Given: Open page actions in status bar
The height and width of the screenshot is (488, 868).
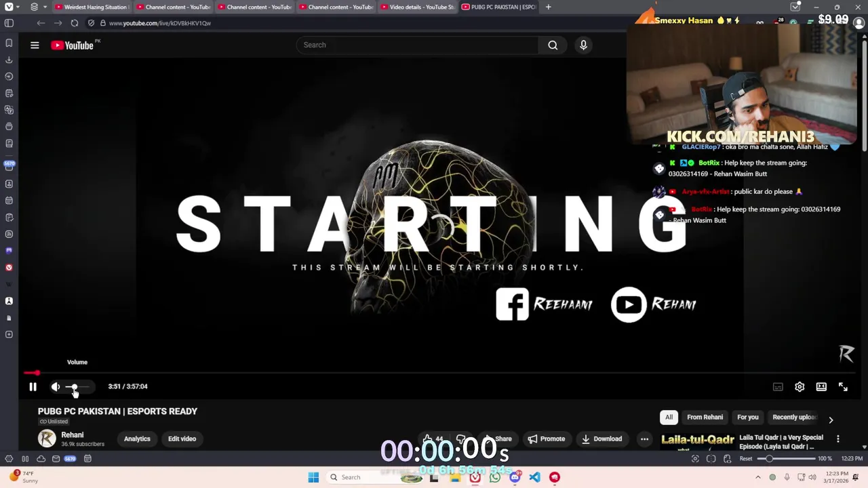Looking at the screenshot, I should (x=727, y=459).
